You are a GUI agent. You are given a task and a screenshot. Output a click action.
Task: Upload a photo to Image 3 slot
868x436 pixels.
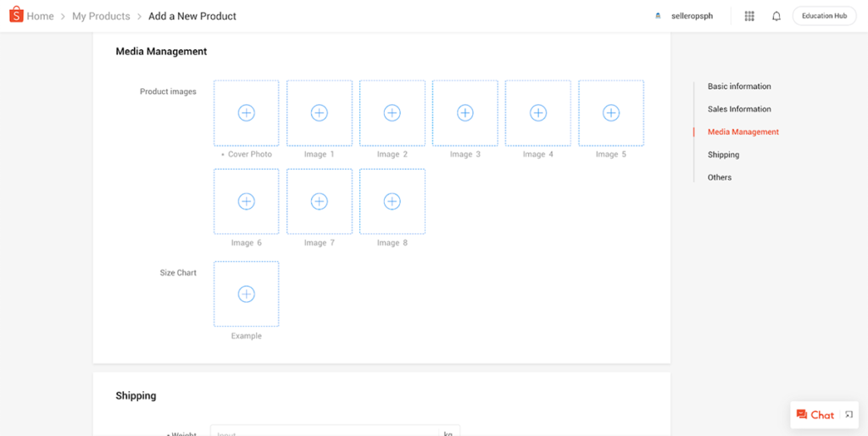(465, 113)
